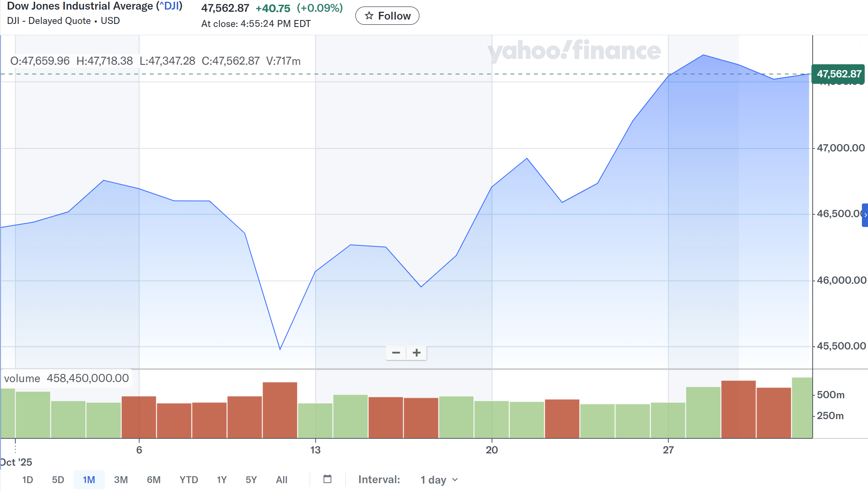Screen dimensions: 868x491
Task: Click the tallest red volume bar before 13
Action: point(280,409)
